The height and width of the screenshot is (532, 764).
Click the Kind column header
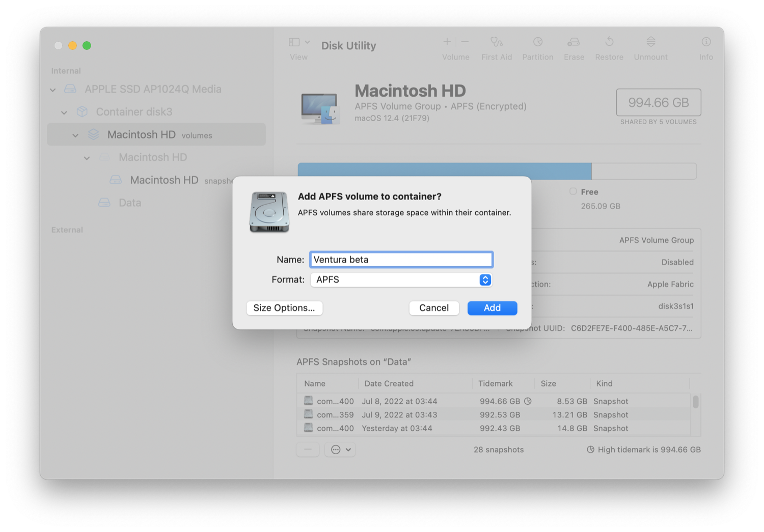(x=605, y=383)
